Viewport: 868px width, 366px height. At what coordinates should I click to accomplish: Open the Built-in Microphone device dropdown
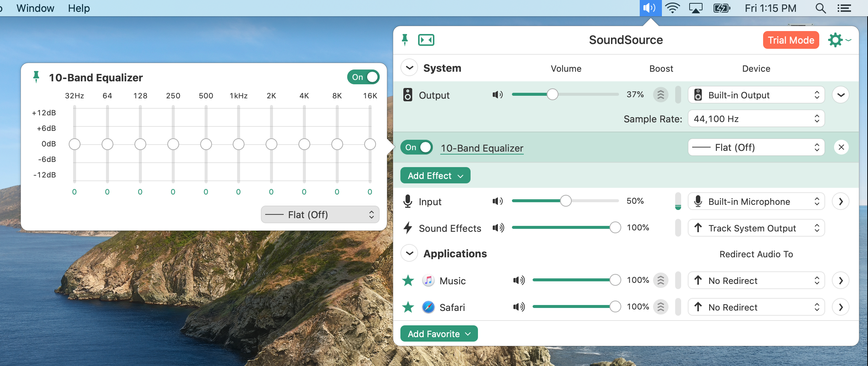click(756, 201)
